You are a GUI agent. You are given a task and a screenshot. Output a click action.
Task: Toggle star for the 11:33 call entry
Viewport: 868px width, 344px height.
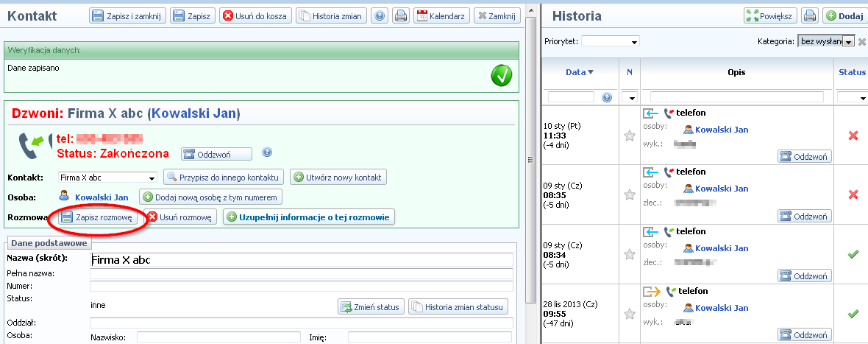click(629, 136)
